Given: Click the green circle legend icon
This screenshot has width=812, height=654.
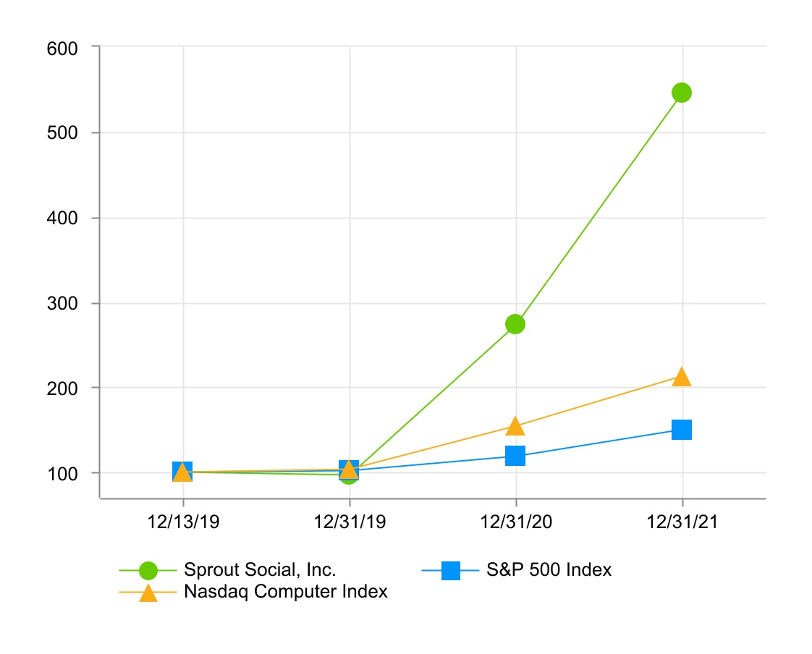Looking at the screenshot, I should pos(148,570).
